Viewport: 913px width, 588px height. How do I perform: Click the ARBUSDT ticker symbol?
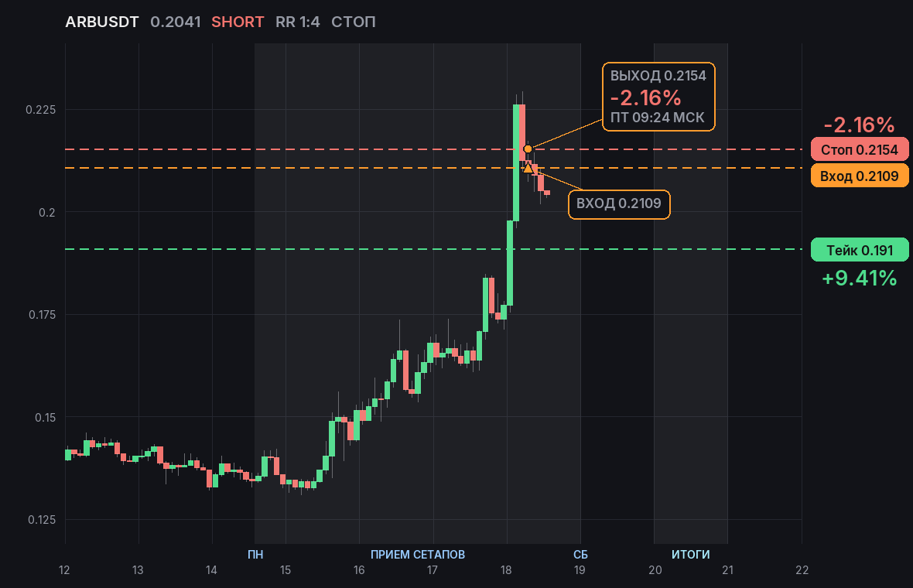(102, 22)
